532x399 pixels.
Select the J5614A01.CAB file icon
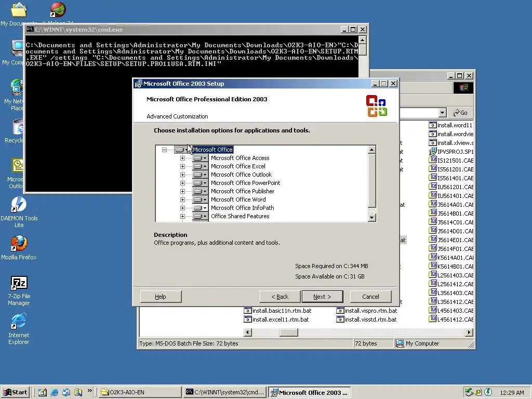coord(433,204)
